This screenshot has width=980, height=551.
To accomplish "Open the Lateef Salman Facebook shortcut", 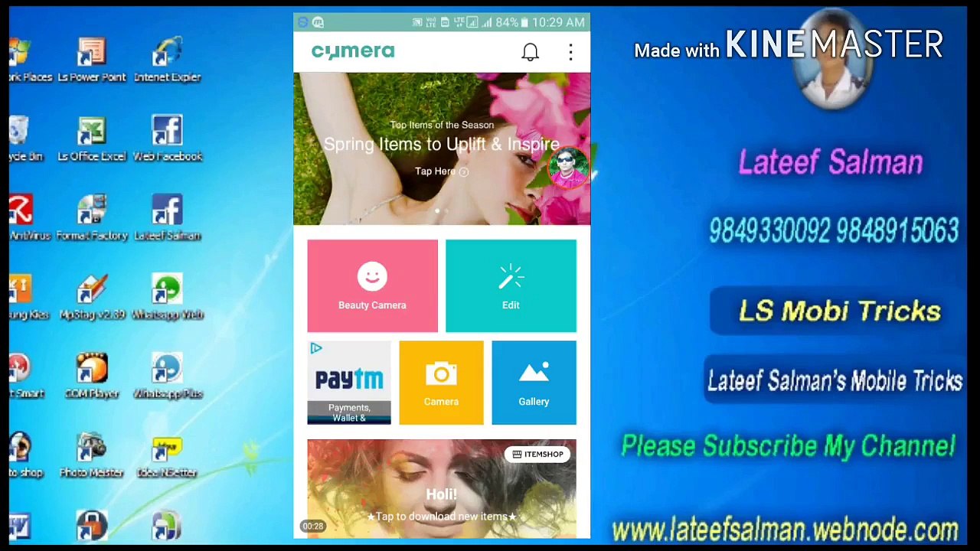I will (167, 218).
